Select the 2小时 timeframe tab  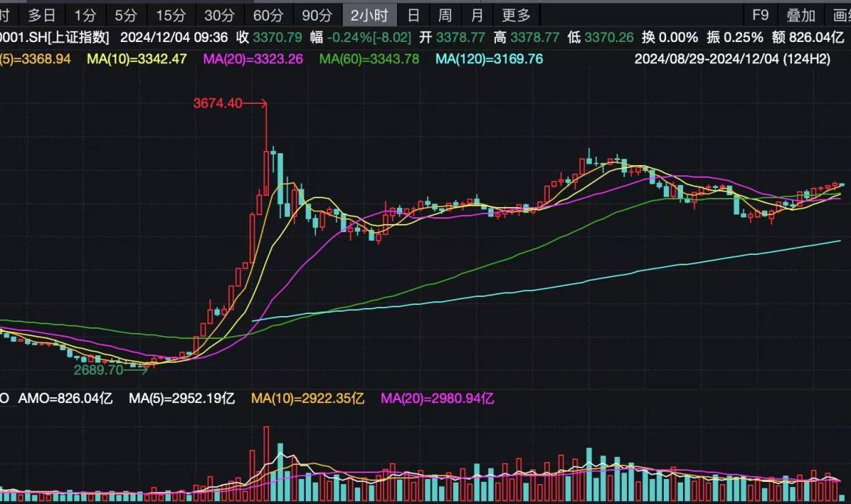370,15
